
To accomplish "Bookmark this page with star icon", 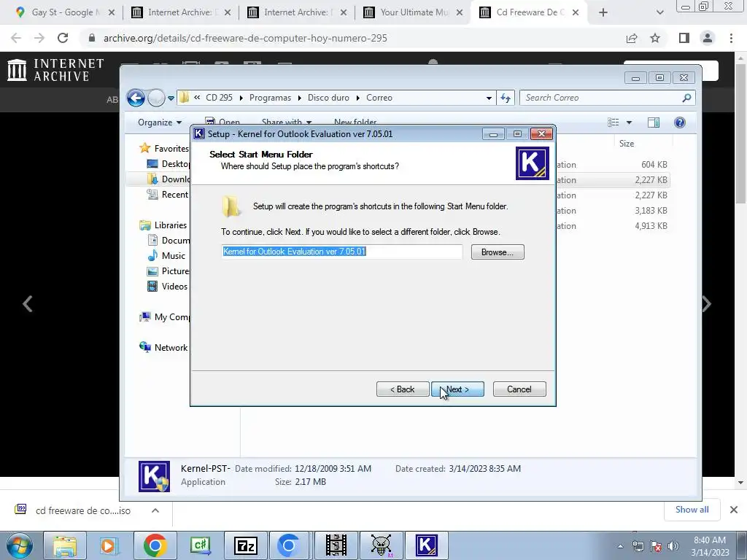I will [x=655, y=38].
